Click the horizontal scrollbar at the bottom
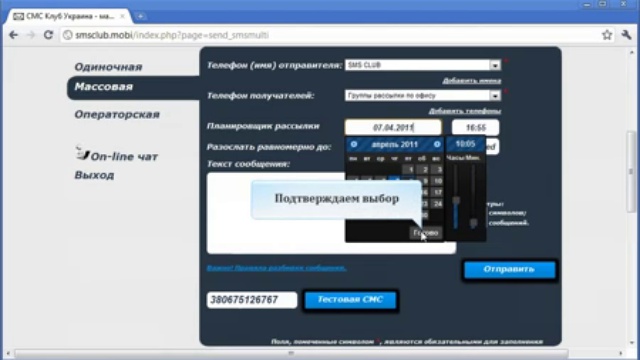 coord(291,353)
